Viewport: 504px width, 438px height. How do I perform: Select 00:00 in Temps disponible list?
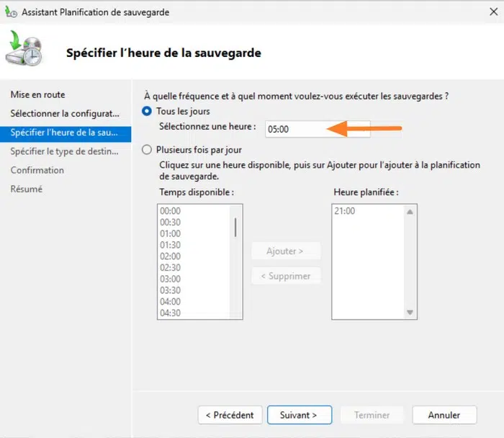[x=171, y=211]
